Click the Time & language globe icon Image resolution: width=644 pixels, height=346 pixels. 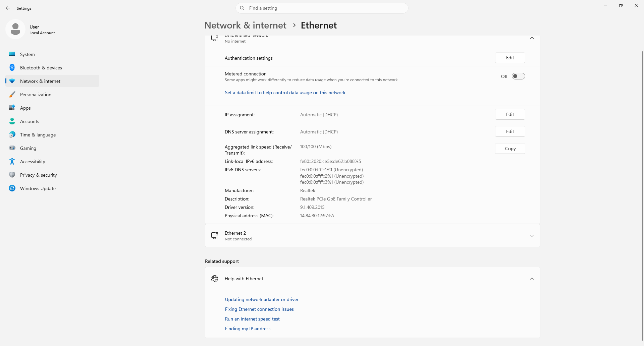(x=12, y=135)
